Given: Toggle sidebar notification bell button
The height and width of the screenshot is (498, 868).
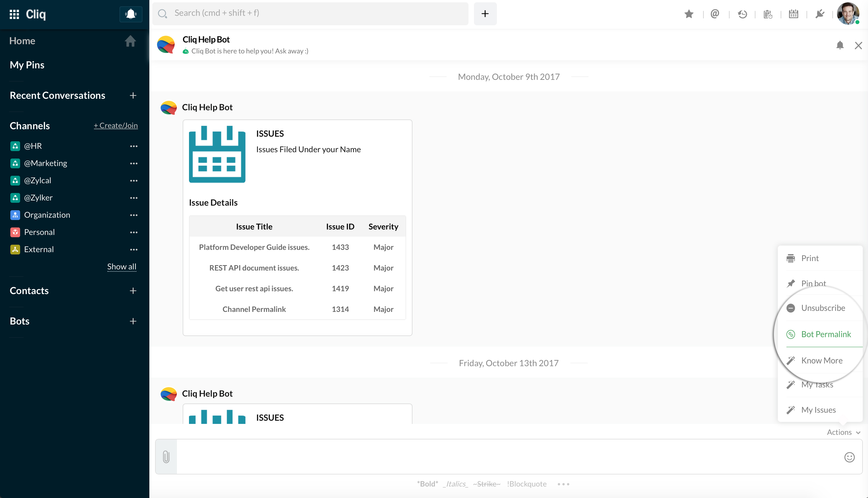Looking at the screenshot, I should (131, 14).
